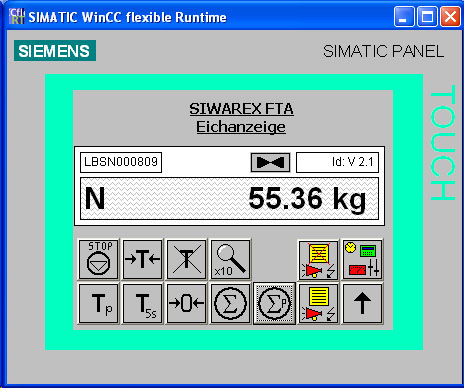This screenshot has width=464, height=388.
Task: Open the yellow message list horn icon
Action: coord(318,303)
